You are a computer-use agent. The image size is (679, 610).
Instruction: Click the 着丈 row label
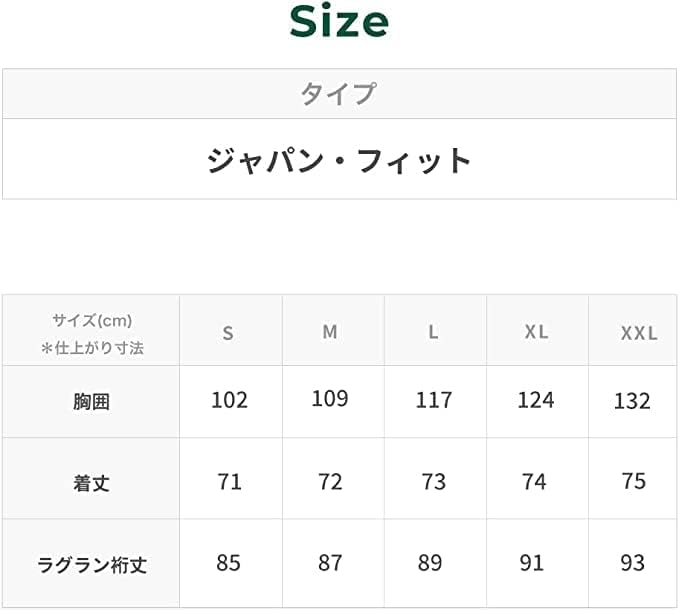click(x=92, y=483)
